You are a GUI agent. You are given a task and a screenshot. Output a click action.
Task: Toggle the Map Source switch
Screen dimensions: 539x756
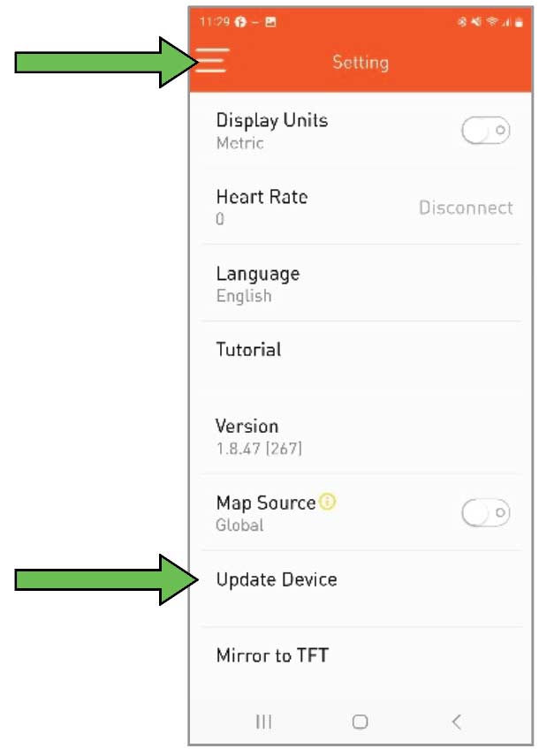485,512
